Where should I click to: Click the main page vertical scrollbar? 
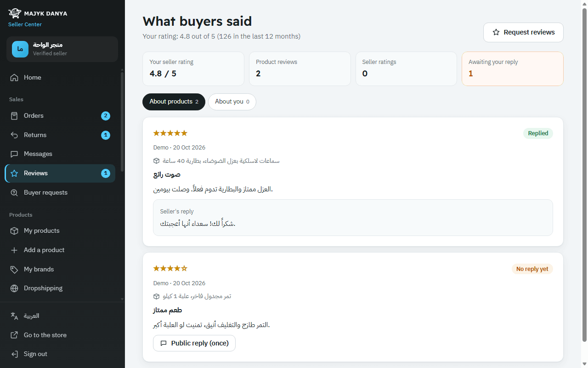pos(584,175)
